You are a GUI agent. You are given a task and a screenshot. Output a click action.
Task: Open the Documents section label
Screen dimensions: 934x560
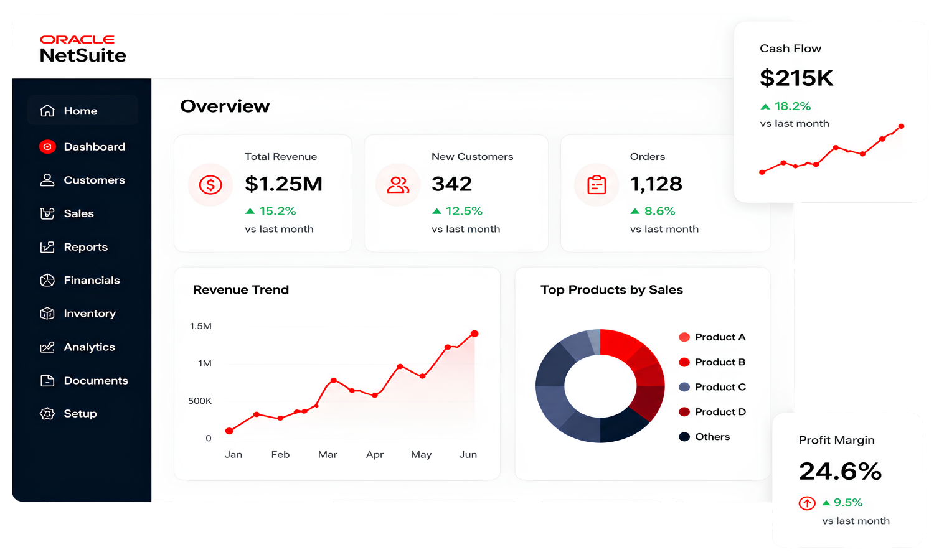coord(96,380)
